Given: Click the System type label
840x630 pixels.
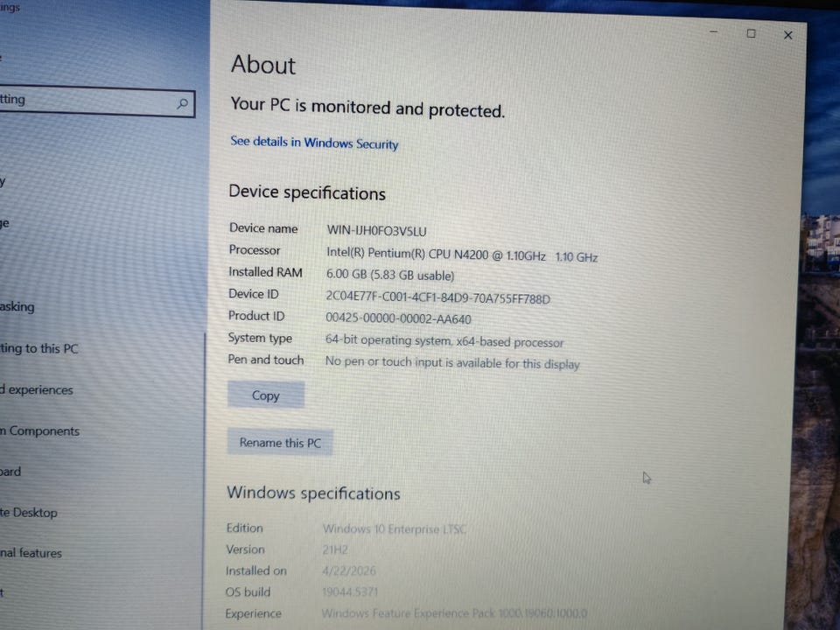Looking at the screenshot, I should 261,338.
